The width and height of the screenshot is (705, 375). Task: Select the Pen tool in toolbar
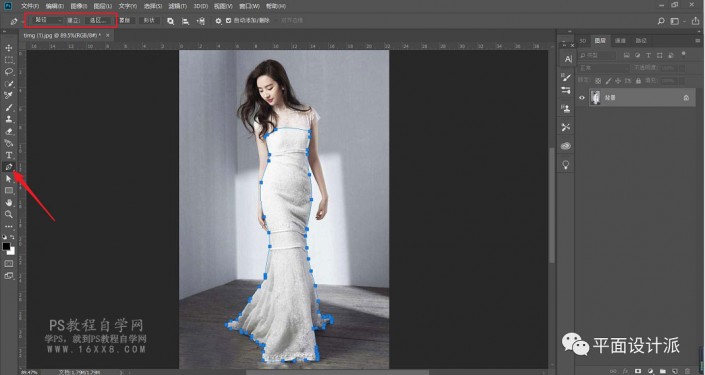(x=9, y=167)
